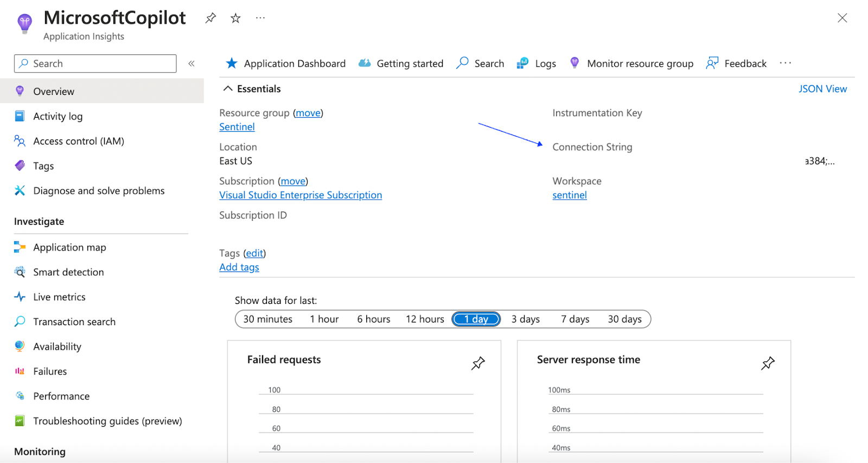Select the 7 days time range
The height and width of the screenshot is (463, 868).
[x=575, y=319]
